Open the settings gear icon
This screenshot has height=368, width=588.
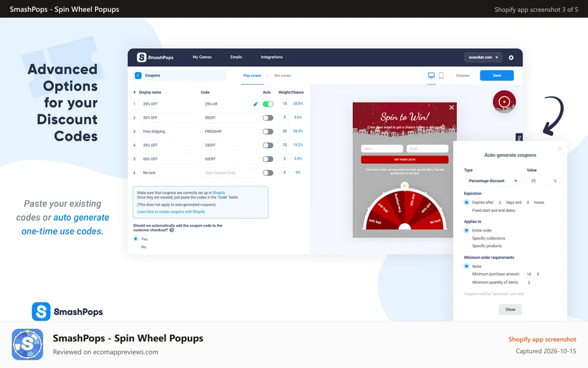(511, 57)
